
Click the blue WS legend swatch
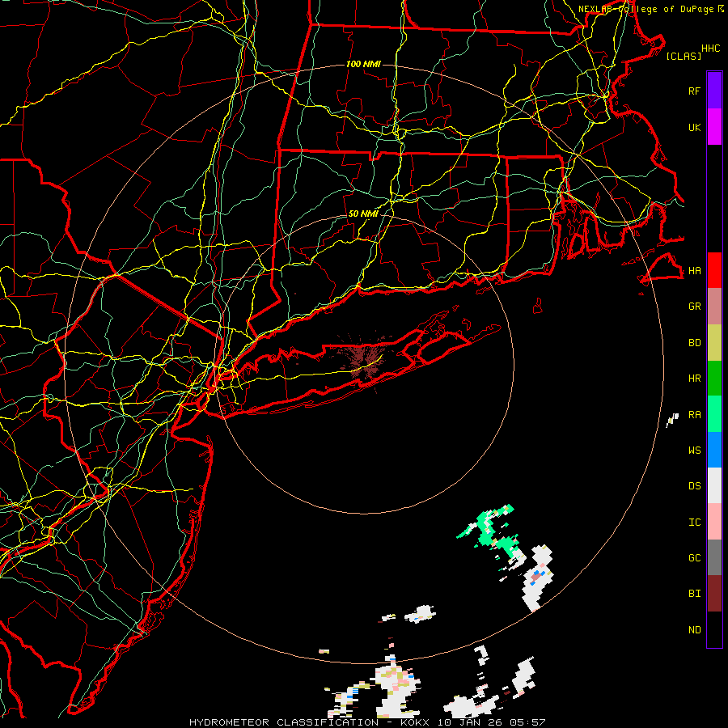[714, 450]
